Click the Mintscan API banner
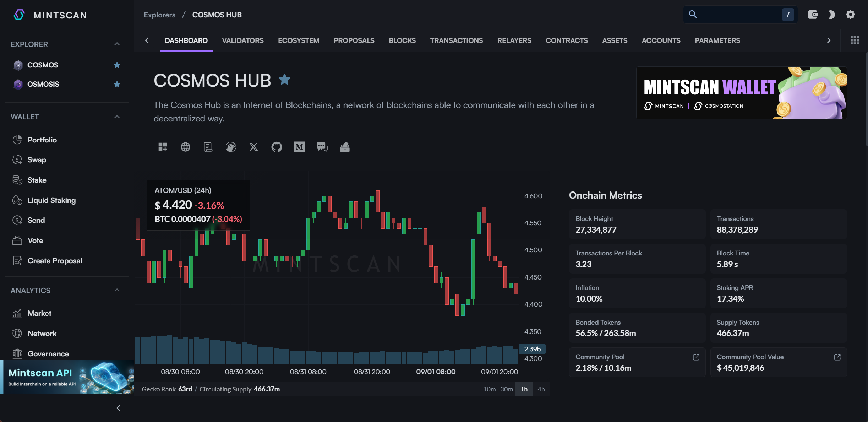 67,377
